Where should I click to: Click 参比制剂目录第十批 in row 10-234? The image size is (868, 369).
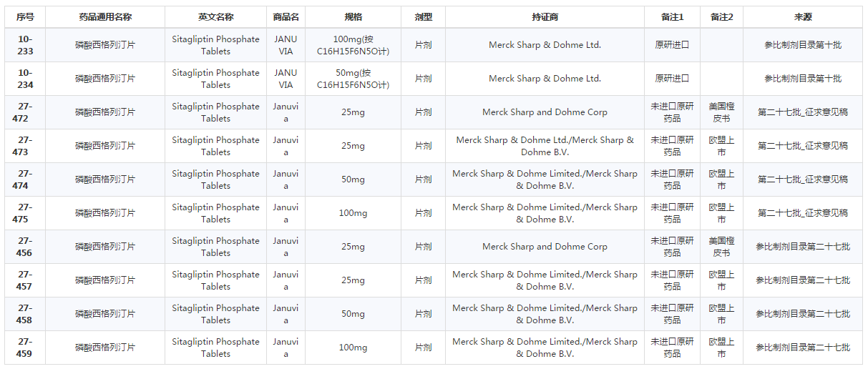click(x=802, y=79)
